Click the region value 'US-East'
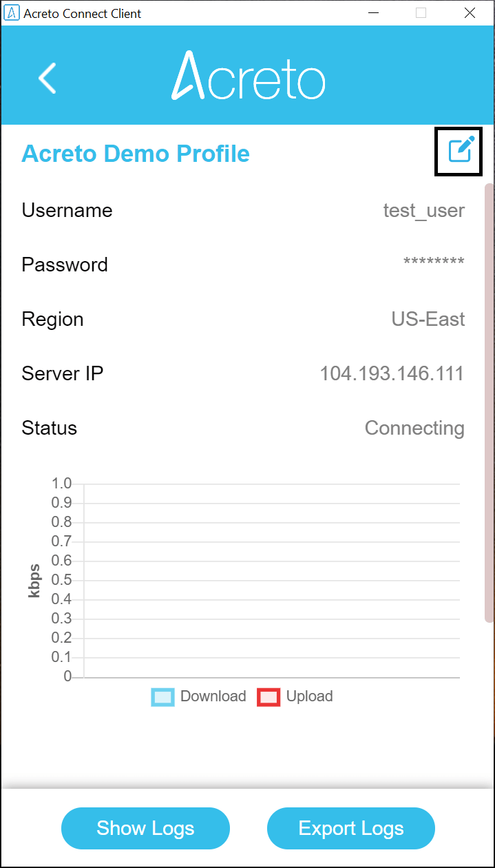 [428, 319]
